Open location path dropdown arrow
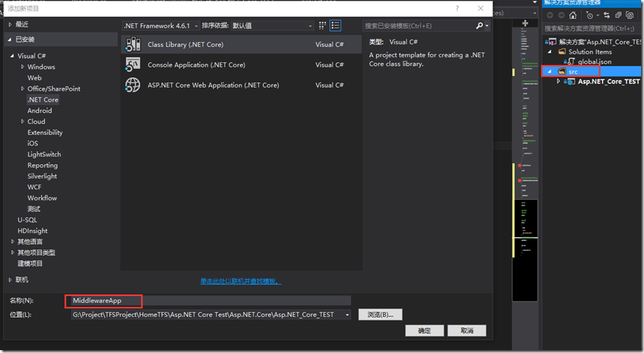644x353 pixels. 348,315
